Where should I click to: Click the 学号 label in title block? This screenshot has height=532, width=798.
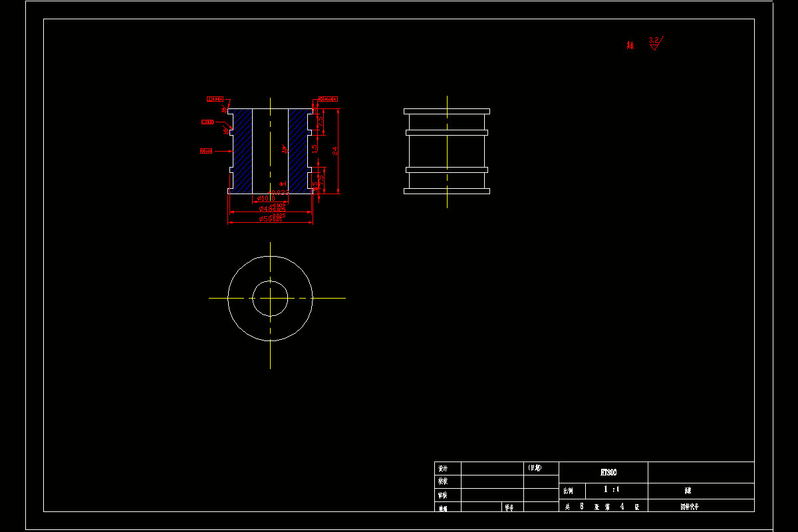coord(509,507)
